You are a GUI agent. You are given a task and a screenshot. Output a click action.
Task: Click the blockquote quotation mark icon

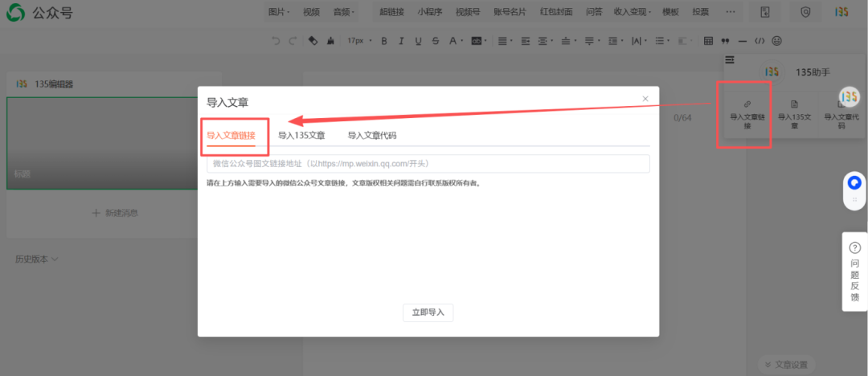tap(725, 41)
